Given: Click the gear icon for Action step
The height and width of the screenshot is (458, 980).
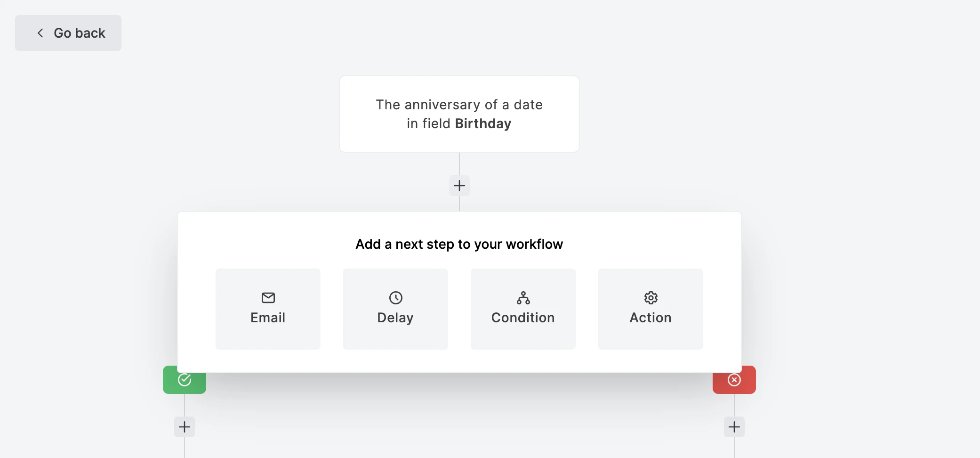Looking at the screenshot, I should (x=651, y=298).
